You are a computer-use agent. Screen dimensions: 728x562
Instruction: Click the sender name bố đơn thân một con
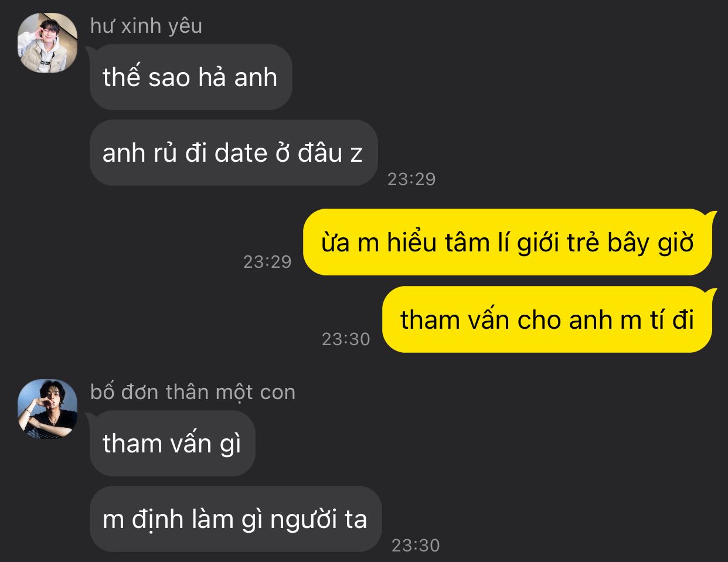click(193, 392)
